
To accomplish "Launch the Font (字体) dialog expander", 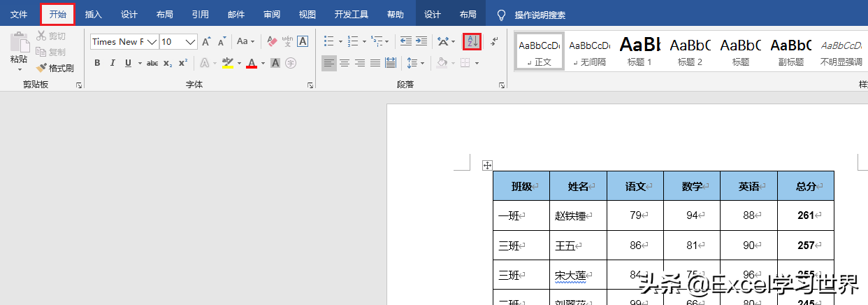I will (310, 85).
